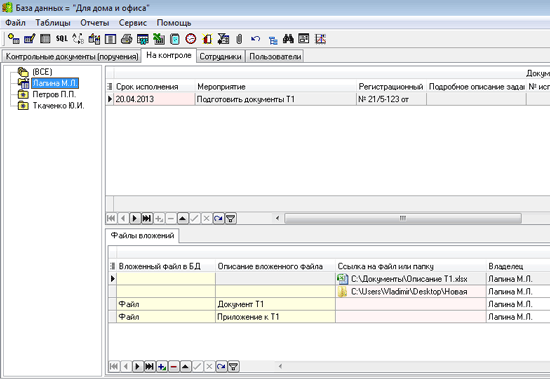Switch to the Сотрудники tab
The height and width of the screenshot is (379, 550).
[x=220, y=56]
